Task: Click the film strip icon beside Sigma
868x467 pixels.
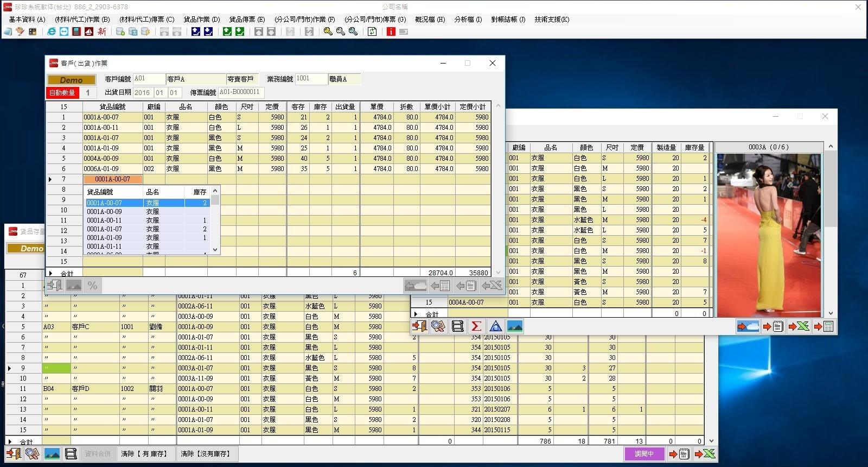Action: pos(457,326)
